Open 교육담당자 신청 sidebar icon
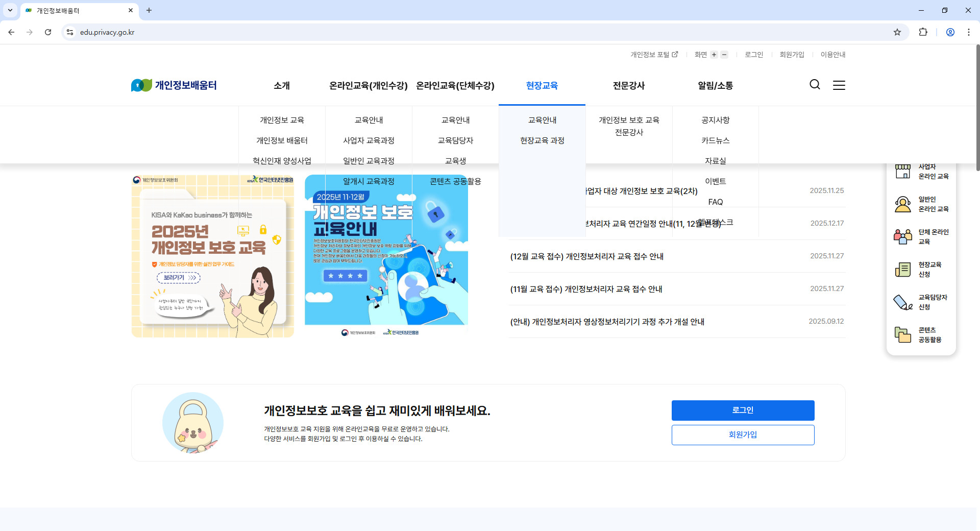The width and height of the screenshot is (980, 531). [x=903, y=302]
